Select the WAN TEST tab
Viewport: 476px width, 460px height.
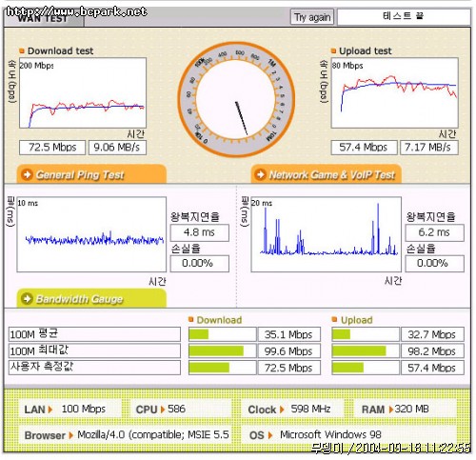click(44, 18)
